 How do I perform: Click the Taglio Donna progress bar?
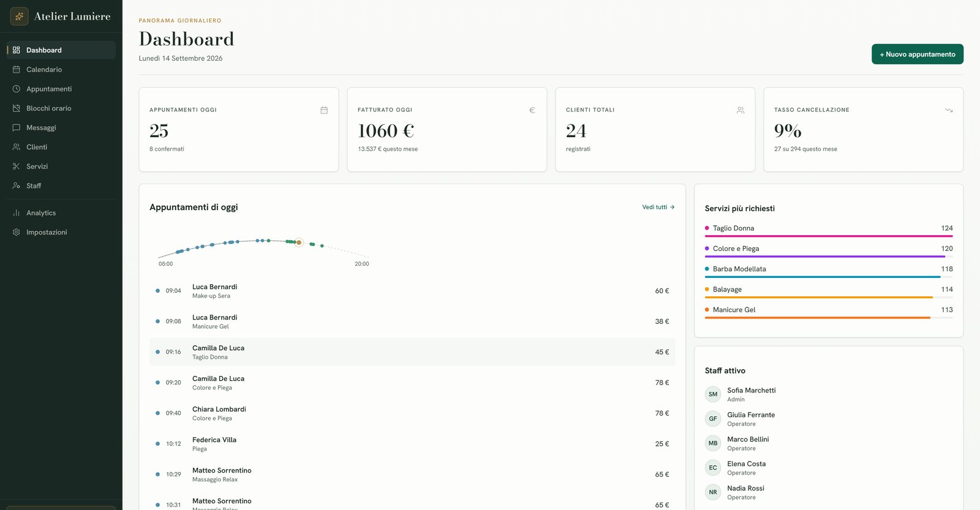pos(829,236)
